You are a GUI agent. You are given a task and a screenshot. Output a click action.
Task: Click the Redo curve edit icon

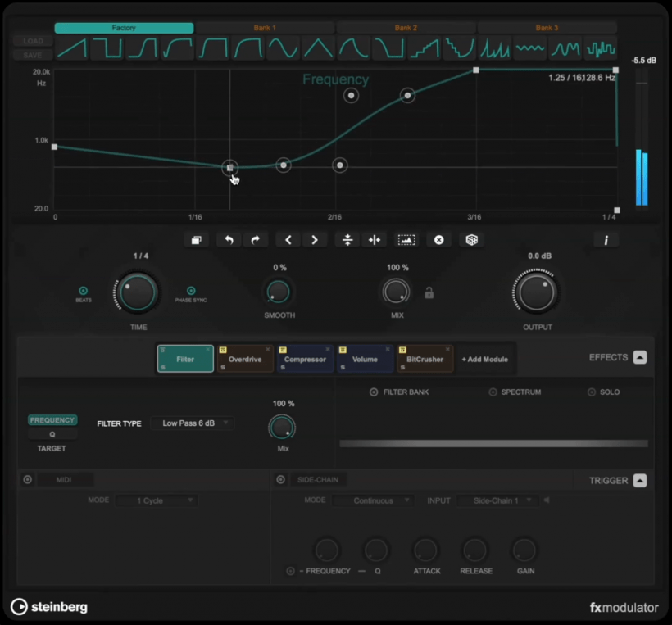click(255, 239)
